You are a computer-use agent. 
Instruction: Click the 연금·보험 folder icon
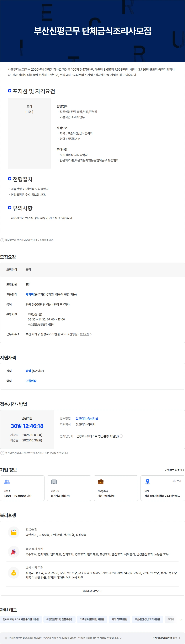(14, 532)
